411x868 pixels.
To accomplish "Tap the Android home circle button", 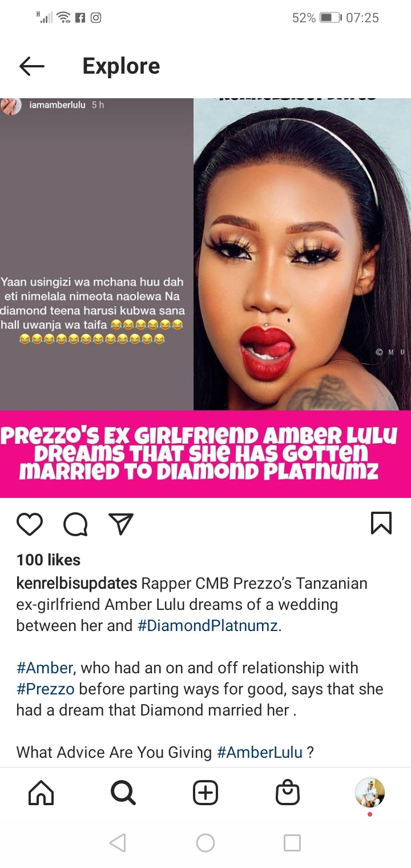I will tap(205, 843).
